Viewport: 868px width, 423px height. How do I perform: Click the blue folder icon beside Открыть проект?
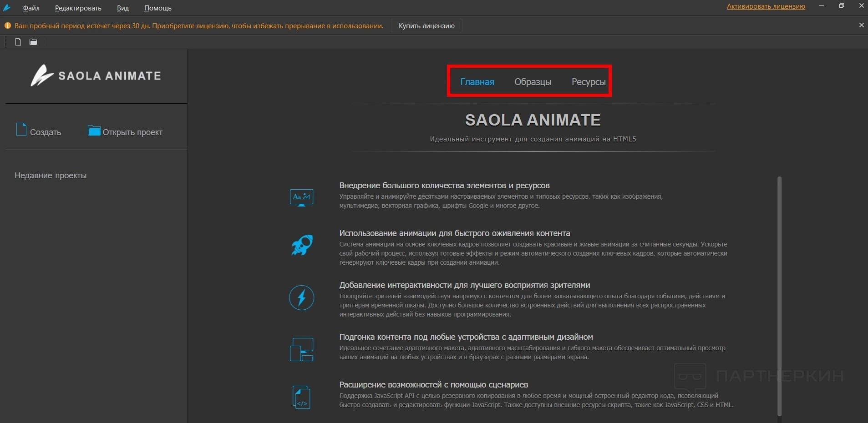click(x=94, y=131)
